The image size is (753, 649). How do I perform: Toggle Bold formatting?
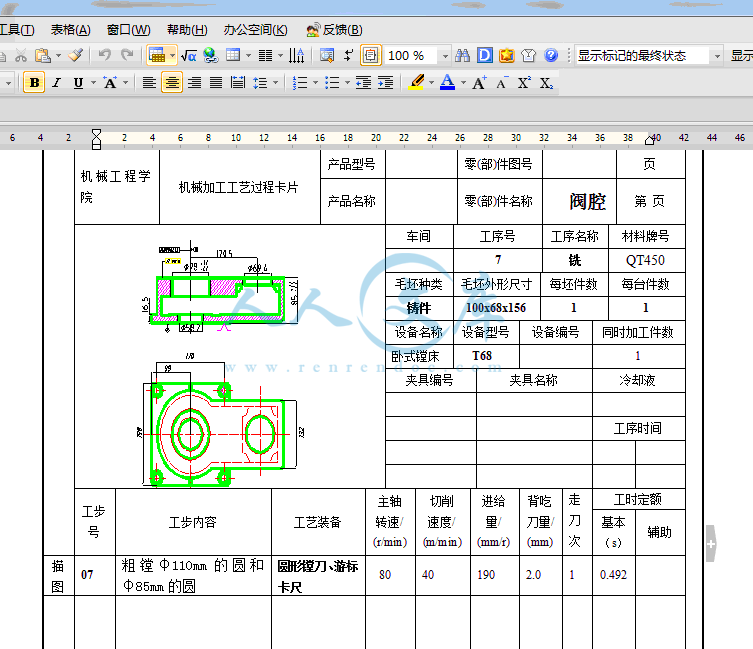point(34,83)
